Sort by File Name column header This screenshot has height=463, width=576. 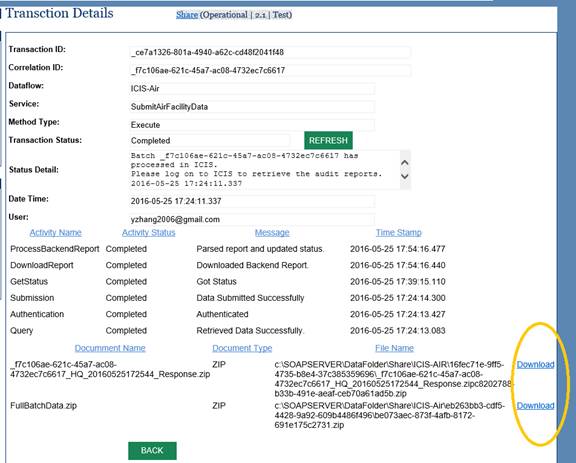coord(394,348)
